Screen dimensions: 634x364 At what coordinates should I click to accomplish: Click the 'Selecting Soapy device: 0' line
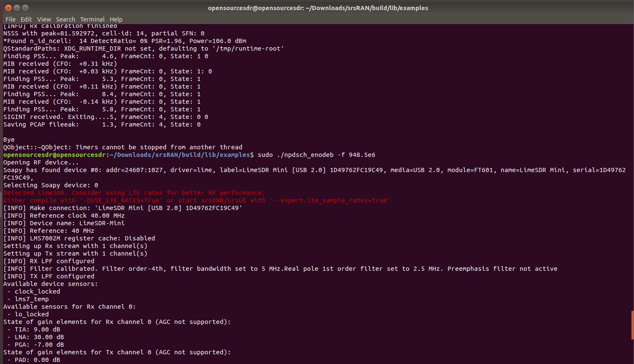coord(51,185)
